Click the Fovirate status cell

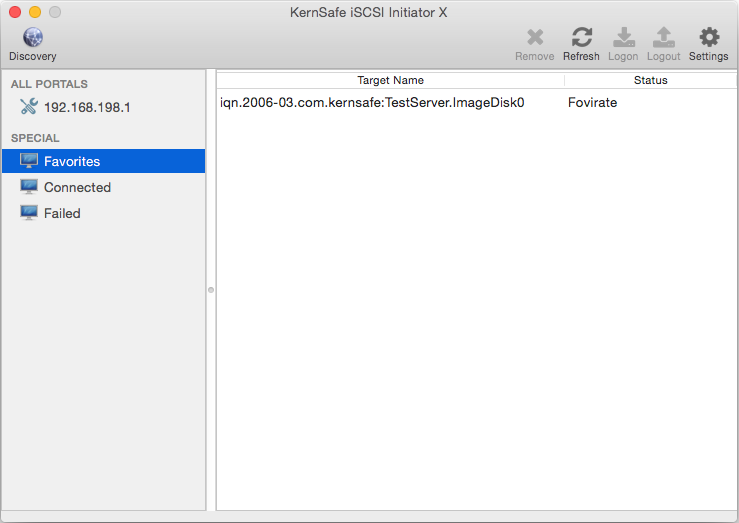pyautogui.click(x=592, y=103)
